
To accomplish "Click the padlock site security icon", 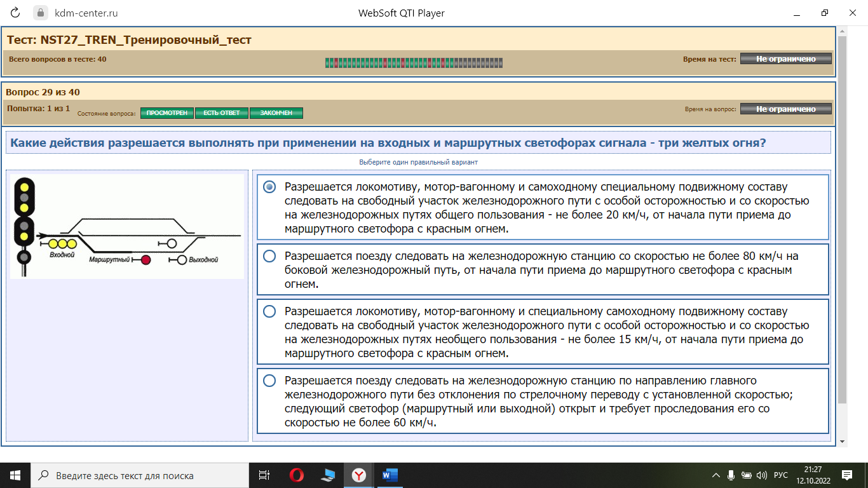I will [x=41, y=13].
